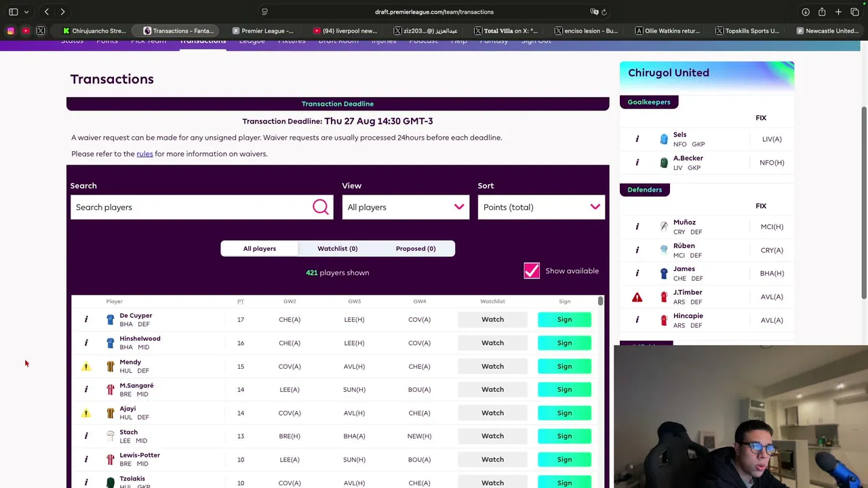The width and height of the screenshot is (868, 488).
Task: Sign Lewis-Potter
Action: click(x=564, y=459)
